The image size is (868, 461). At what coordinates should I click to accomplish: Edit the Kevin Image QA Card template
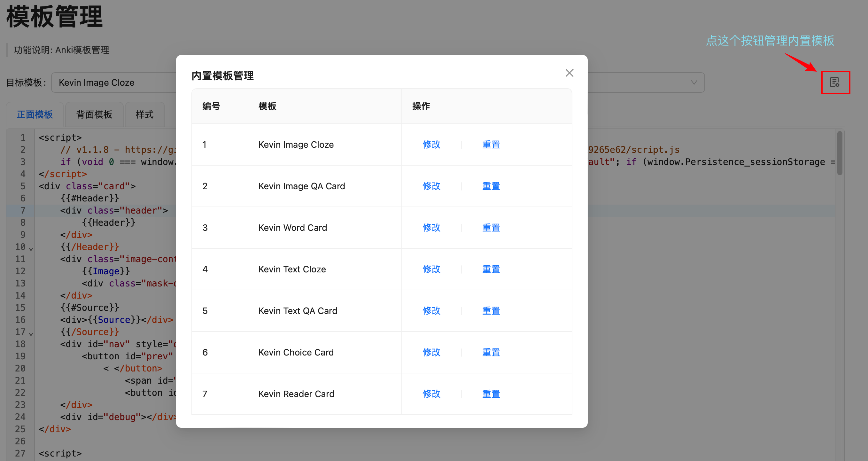[431, 186]
